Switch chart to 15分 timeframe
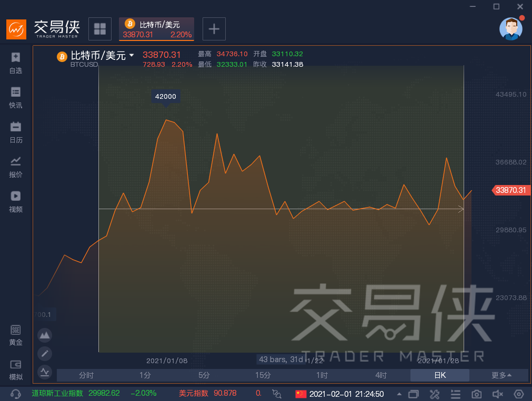This screenshot has height=401, width=532. click(x=263, y=375)
